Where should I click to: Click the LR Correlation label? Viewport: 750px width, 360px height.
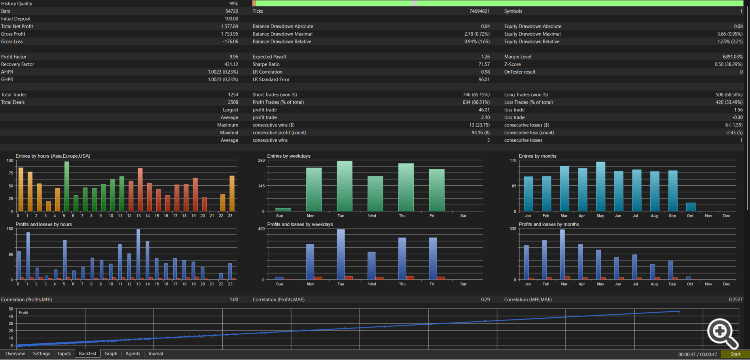tap(267, 72)
